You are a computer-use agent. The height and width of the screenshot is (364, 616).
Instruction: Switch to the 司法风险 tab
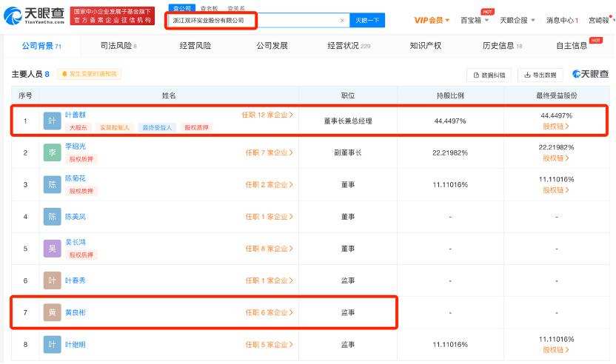pyautogui.click(x=118, y=46)
